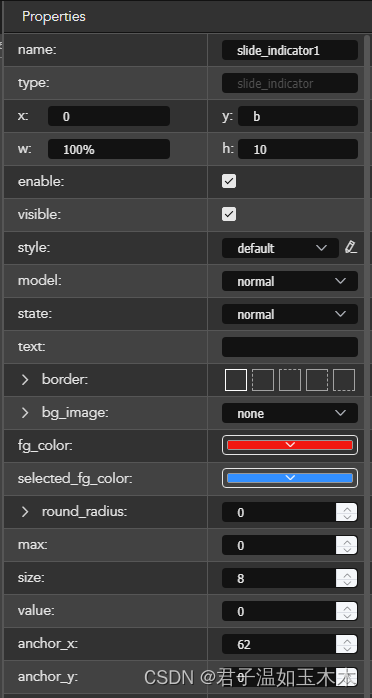Open the style editor pencil icon
372x698 pixels.
tap(351, 248)
